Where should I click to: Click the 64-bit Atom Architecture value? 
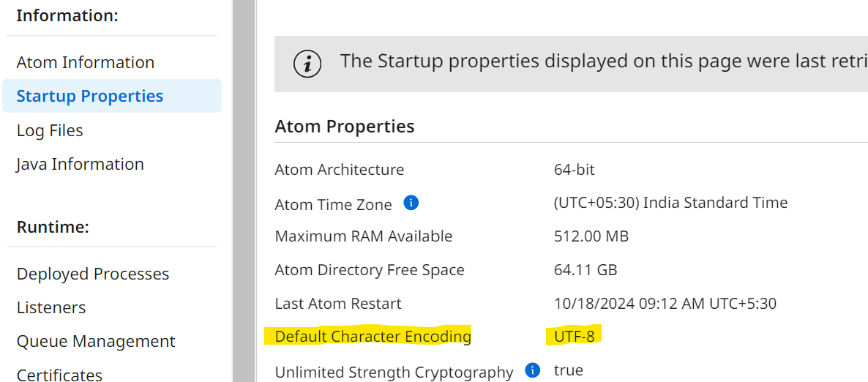click(x=575, y=170)
